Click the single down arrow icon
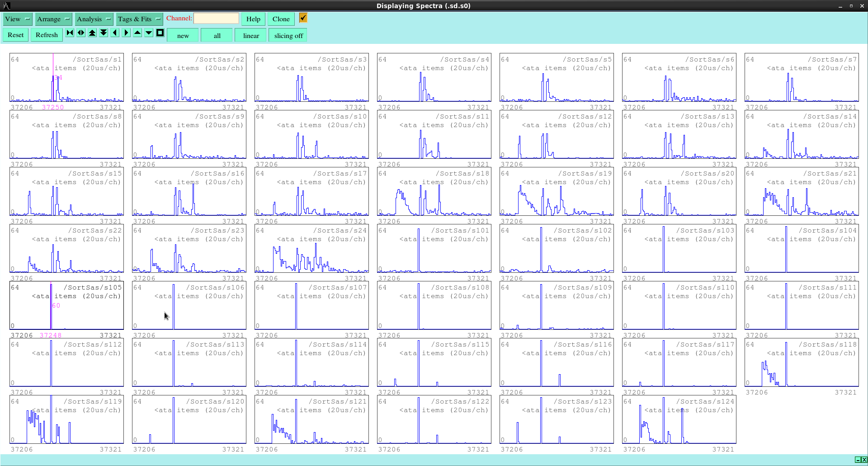The height and width of the screenshot is (466, 868). 149,33
